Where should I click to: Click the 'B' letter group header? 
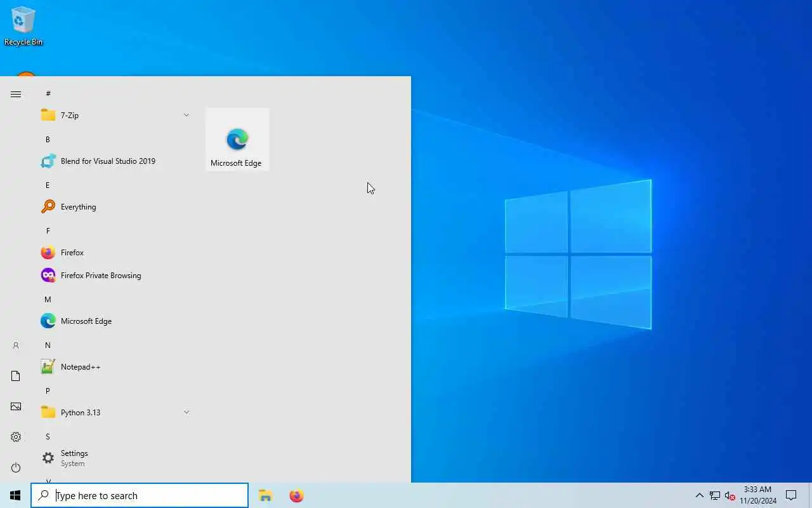[48, 139]
